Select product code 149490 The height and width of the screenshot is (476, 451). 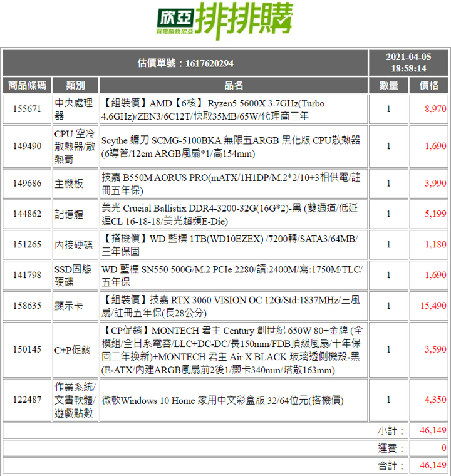(x=27, y=147)
